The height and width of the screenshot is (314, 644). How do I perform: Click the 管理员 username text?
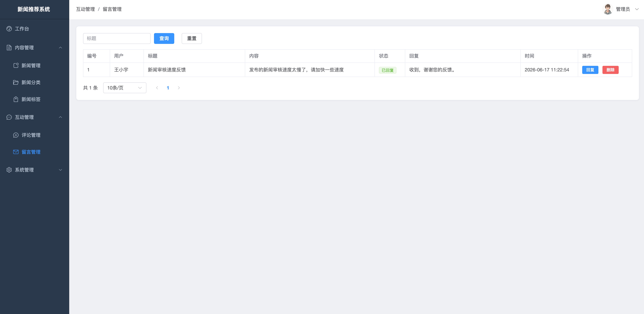click(x=623, y=9)
